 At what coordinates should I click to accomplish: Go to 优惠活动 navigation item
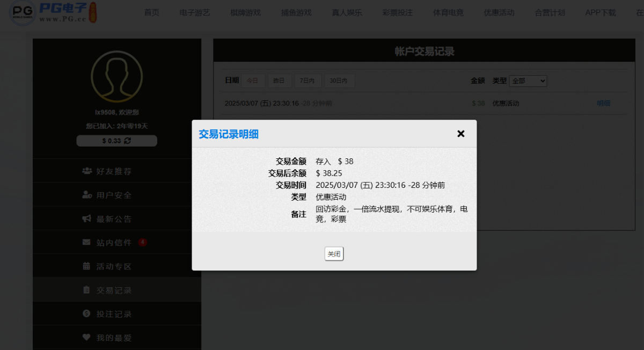[499, 12]
